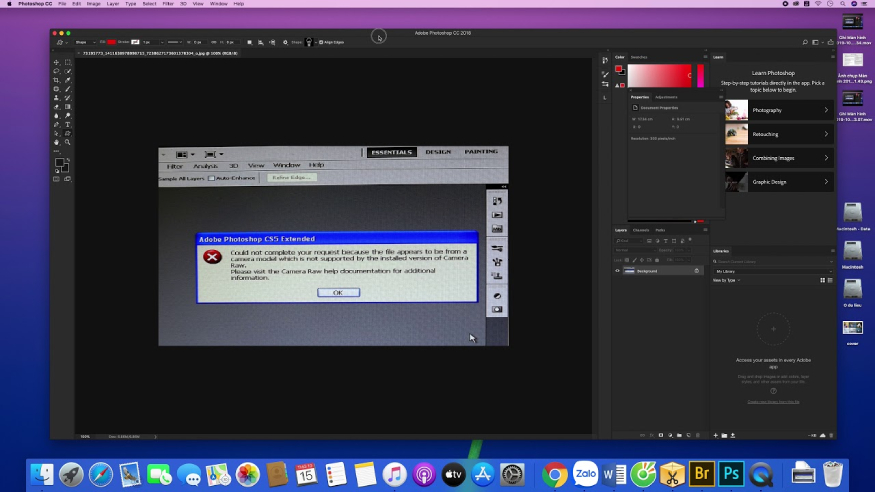Change screen mode in toolbar

pos(68,179)
